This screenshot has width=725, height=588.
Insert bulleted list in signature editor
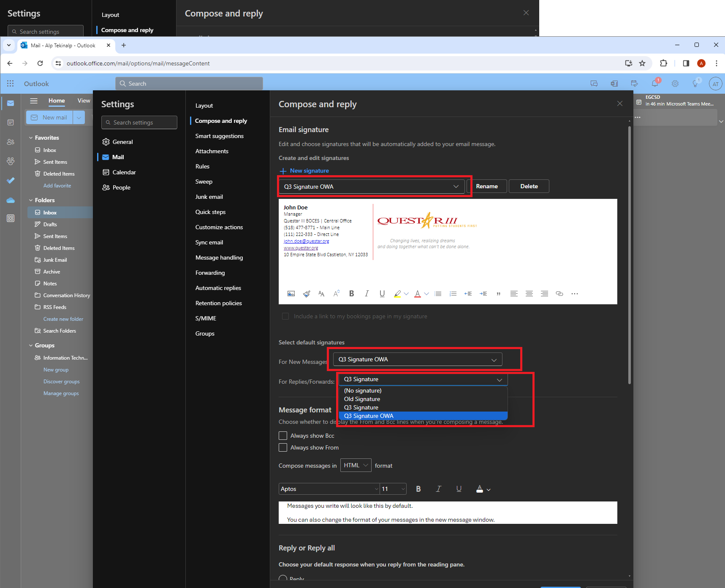click(x=438, y=294)
